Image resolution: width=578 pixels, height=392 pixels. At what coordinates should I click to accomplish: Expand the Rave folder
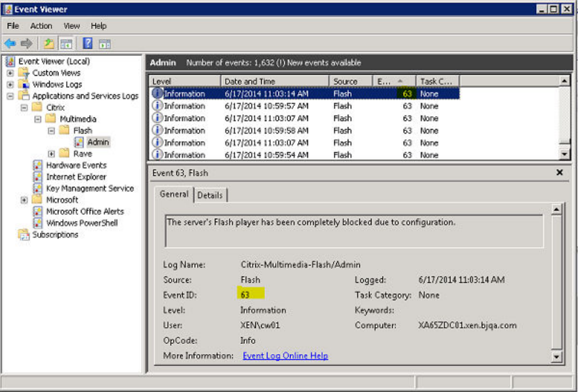(x=51, y=154)
